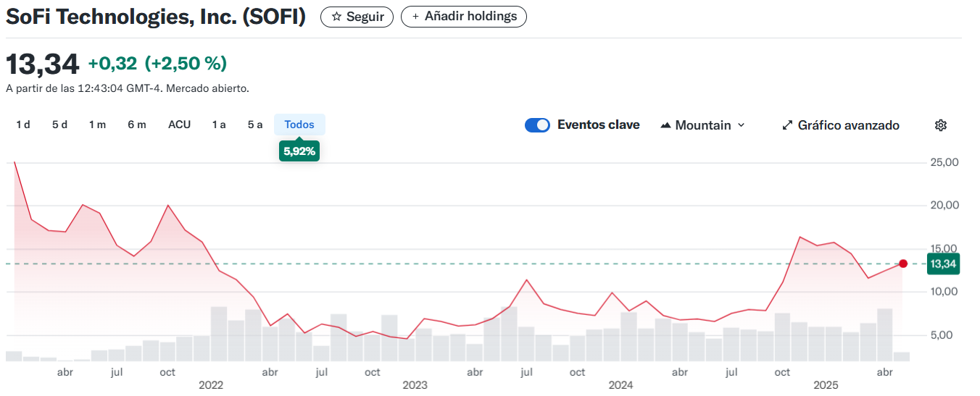Click the (+2,50 %) percent change

pos(186,64)
